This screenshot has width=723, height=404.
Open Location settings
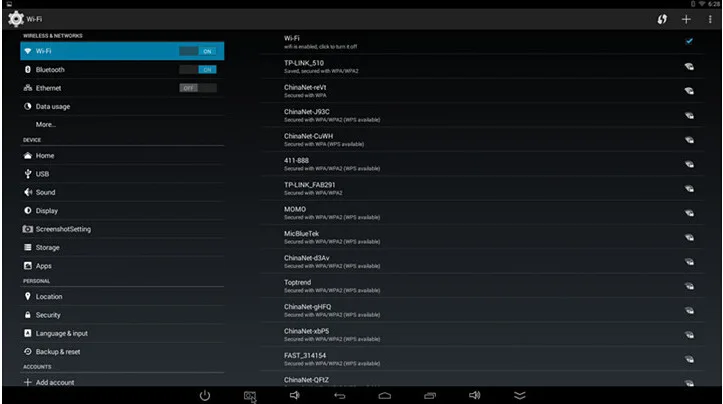(x=122, y=297)
